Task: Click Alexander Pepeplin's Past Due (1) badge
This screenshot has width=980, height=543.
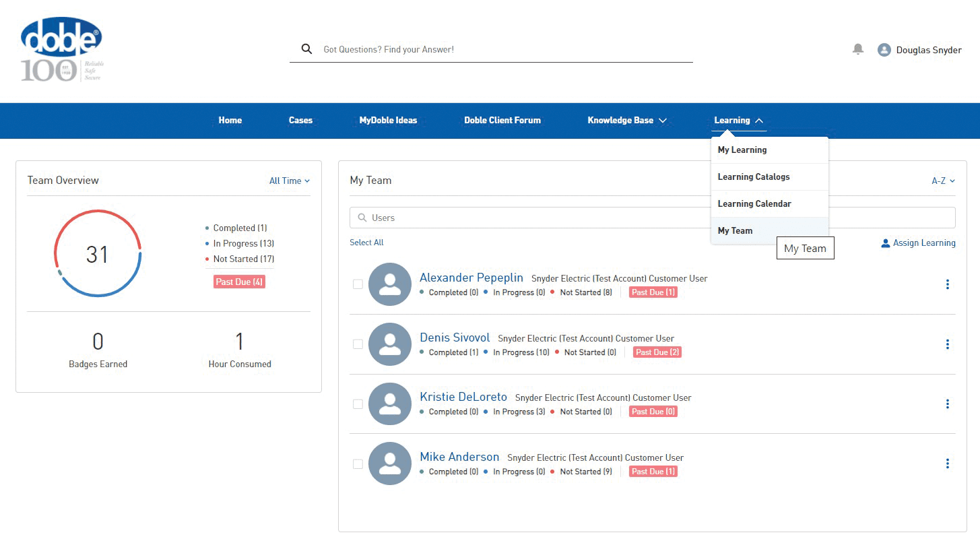Action: click(x=653, y=292)
